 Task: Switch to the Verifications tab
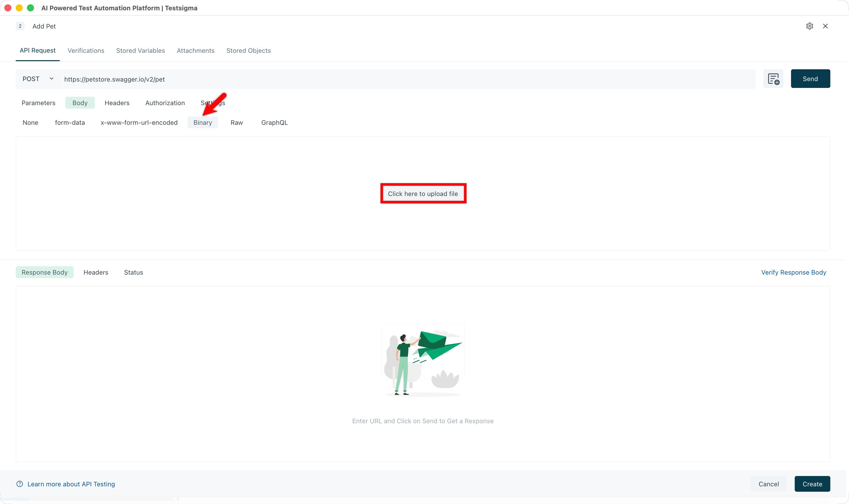click(86, 51)
